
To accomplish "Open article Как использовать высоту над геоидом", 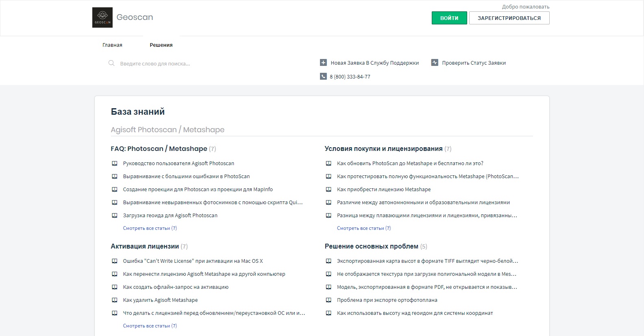I will click(415, 313).
